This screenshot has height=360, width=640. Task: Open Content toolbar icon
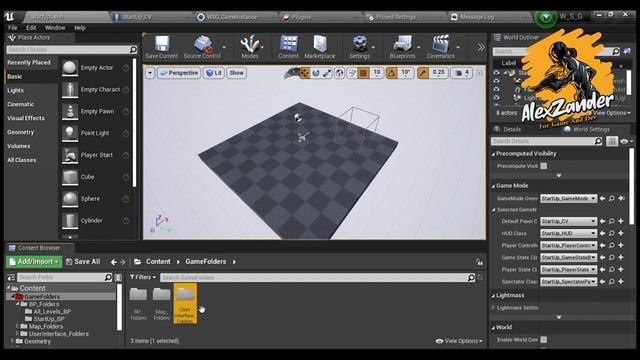pos(289,47)
